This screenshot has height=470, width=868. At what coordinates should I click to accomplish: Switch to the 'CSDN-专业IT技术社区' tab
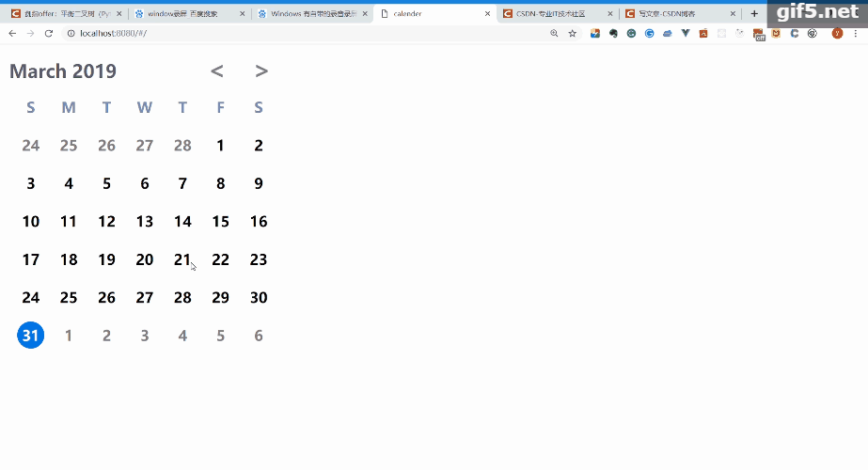[x=558, y=14]
